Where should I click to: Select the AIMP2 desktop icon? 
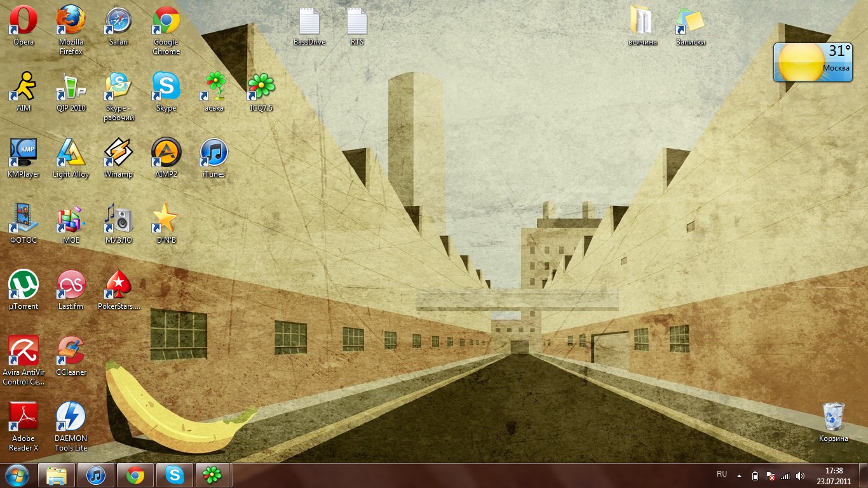click(x=166, y=158)
